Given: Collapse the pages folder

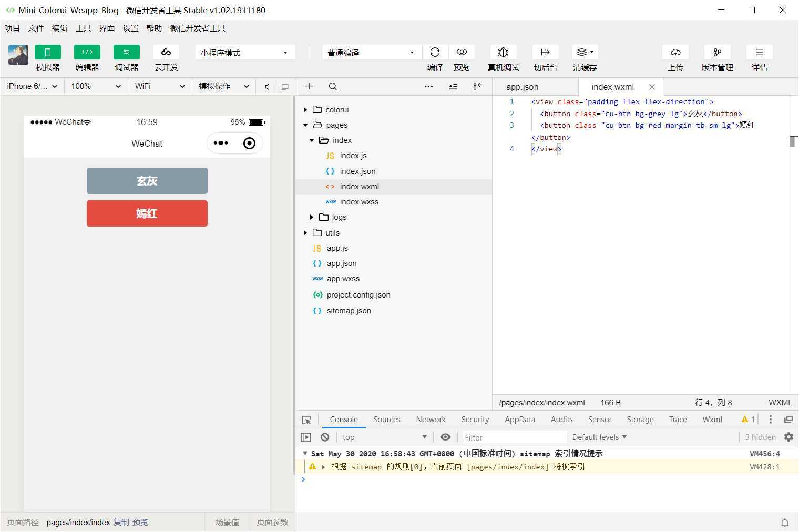Looking at the screenshot, I should tap(305, 125).
